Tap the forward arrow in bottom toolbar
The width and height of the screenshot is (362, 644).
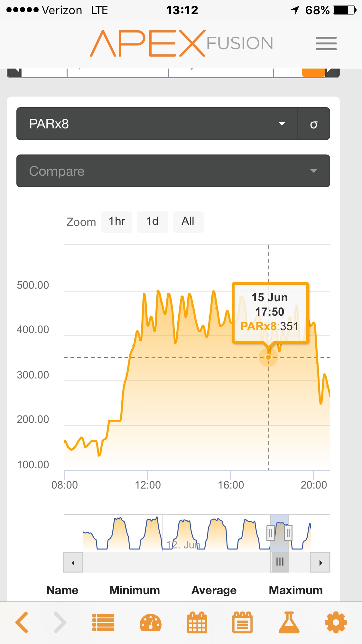[60, 622]
